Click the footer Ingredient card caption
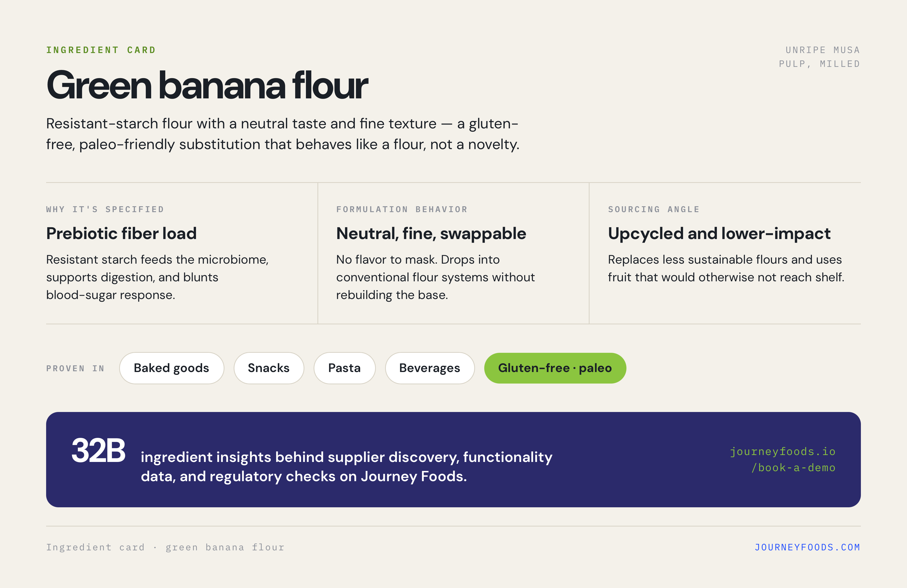907x588 pixels. (166, 547)
